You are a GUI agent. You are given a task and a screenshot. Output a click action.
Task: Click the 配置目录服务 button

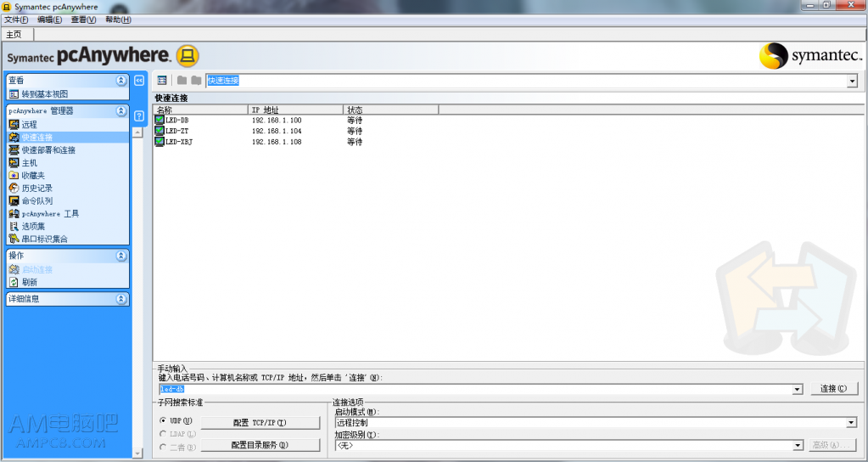(260, 445)
